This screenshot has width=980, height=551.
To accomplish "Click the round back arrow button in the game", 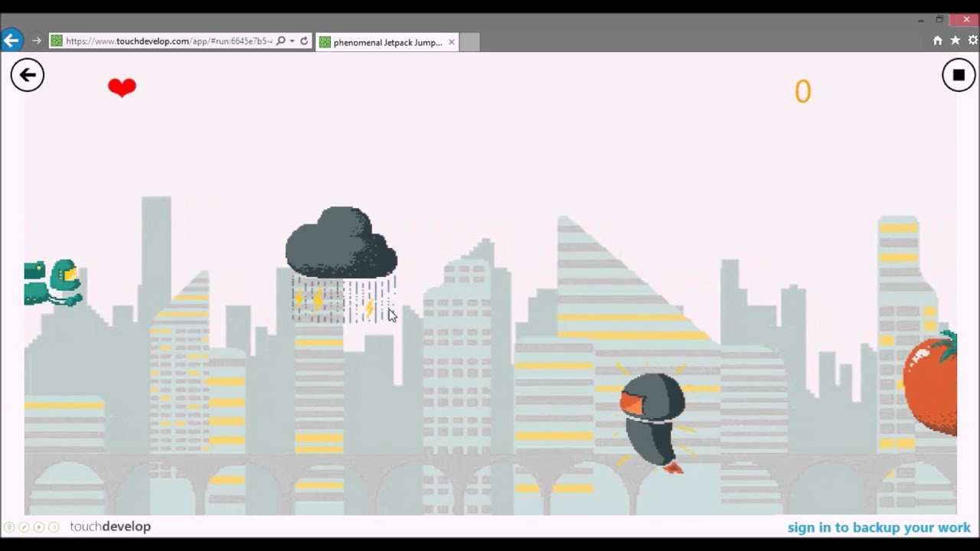I will pyautogui.click(x=28, y=75).
